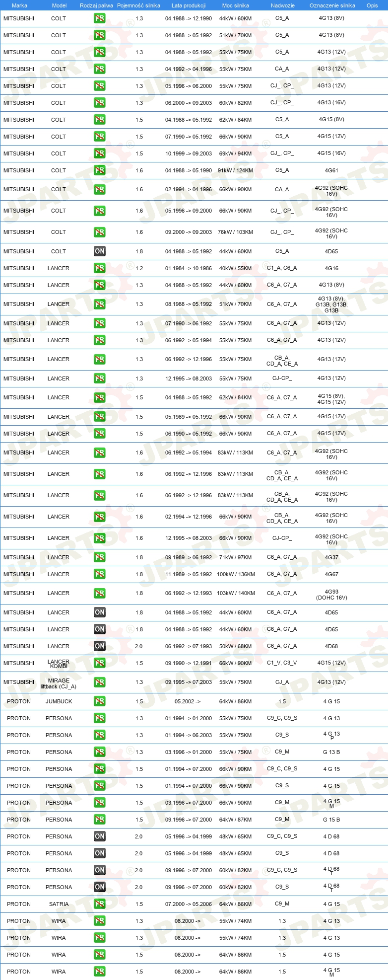Click the Oznaczenie silnika column header

click(332, 5)
